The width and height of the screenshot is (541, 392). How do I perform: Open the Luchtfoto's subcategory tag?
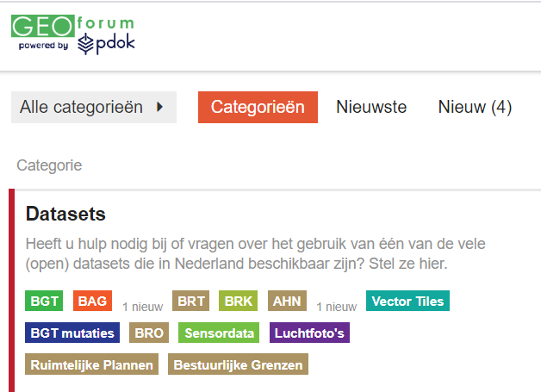tap(309, 333)
